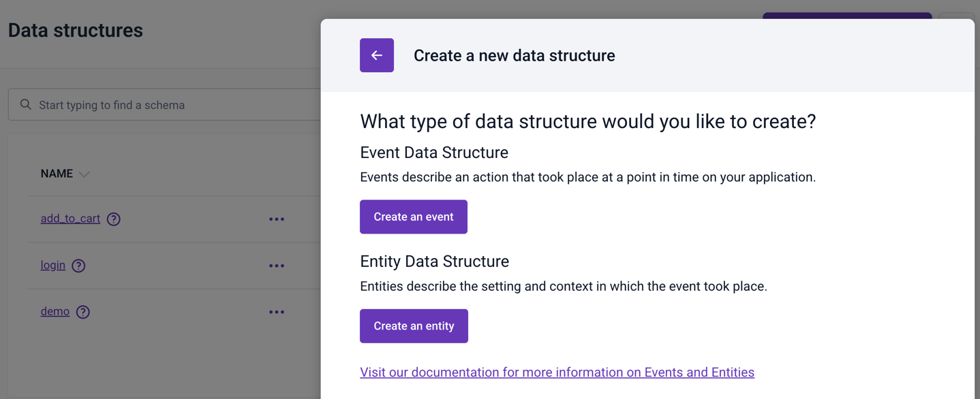
Task: Open help icon next to demo
Action: point(83,312)
